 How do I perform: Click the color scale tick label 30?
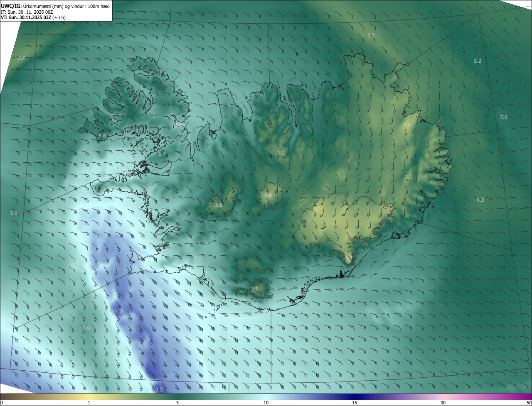pyautogui.click(x=443, y=403)
